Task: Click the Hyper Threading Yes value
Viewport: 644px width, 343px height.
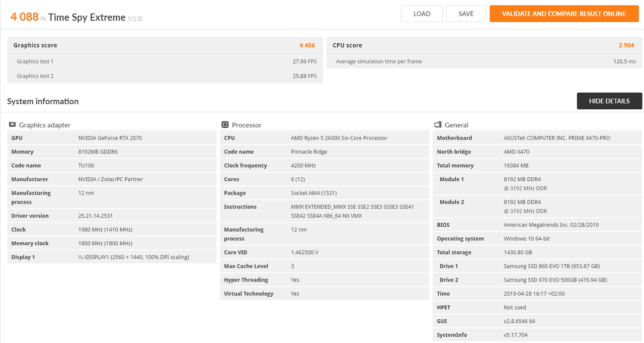Action: (x=295, y=280)
